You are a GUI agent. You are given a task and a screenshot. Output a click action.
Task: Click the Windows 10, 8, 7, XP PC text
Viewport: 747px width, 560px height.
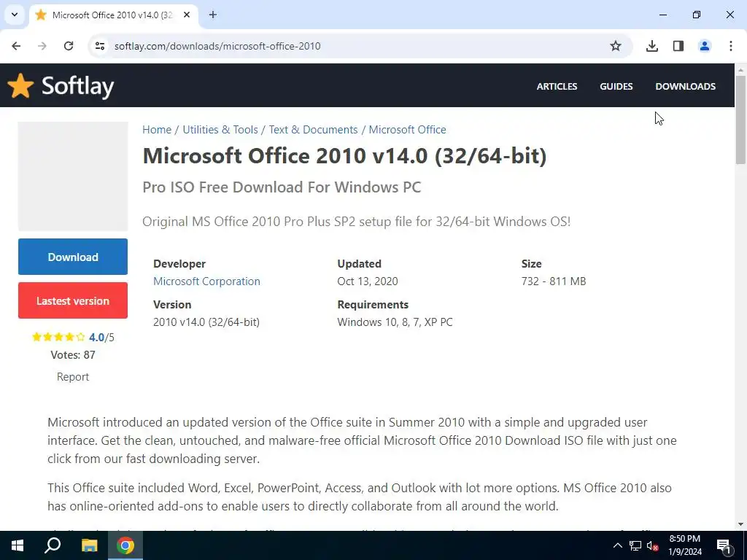click(395, 322)
